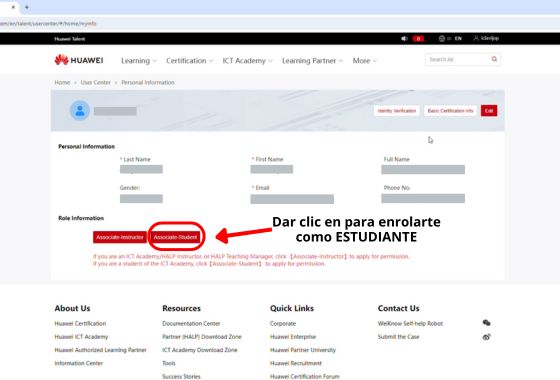560x380 pixels.
Task: Click the globe language icon
Action: (442, 39)
